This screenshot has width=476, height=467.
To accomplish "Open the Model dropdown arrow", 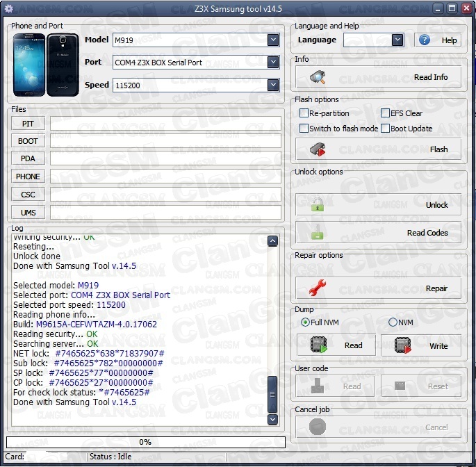I will pyautogui.click(x=273, y=40).
